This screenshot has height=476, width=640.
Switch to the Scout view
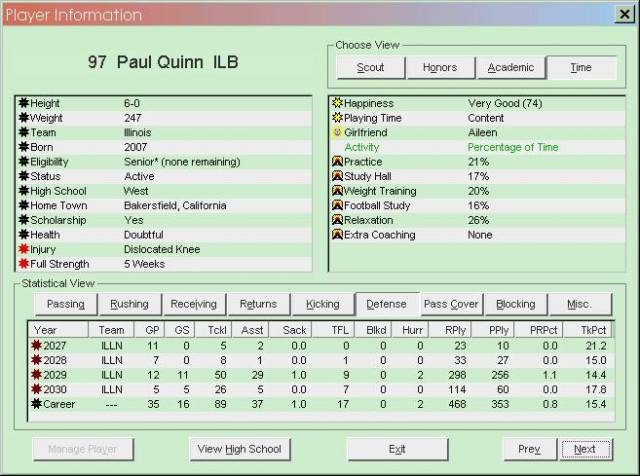tap(371, 67)
